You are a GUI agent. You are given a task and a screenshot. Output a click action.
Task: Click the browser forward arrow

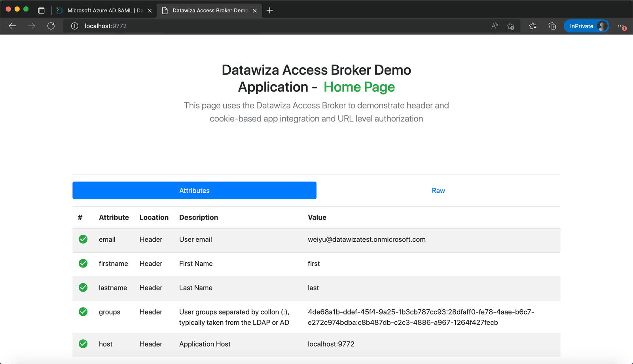pyautogui.click(x=32, y=26)
